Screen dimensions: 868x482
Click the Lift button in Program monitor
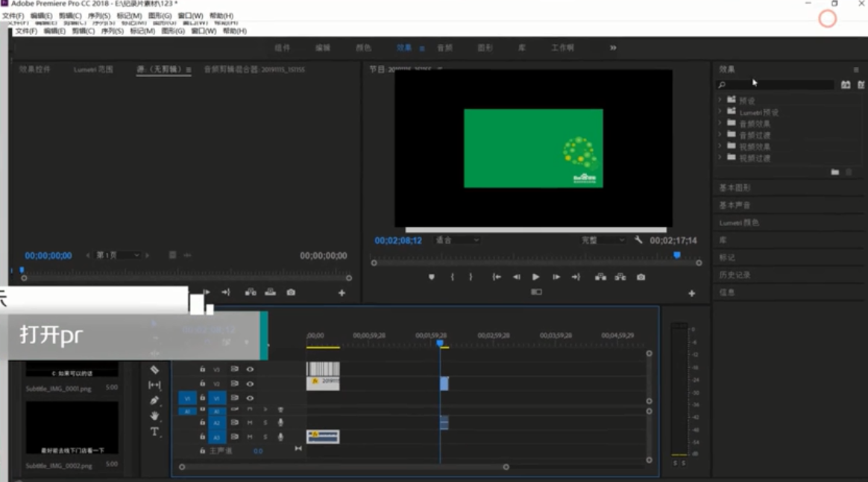(x=600, y=277)
